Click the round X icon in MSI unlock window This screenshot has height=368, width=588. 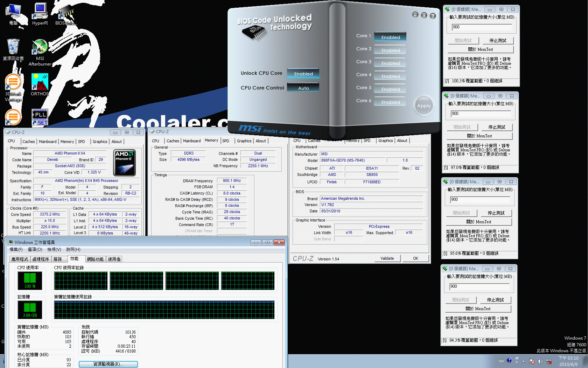424,15
